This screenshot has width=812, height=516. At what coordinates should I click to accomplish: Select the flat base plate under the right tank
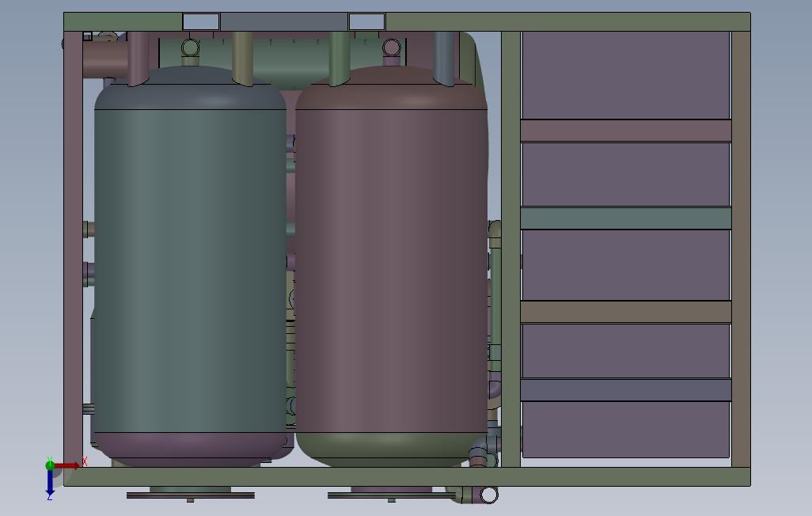pos(392,495)
